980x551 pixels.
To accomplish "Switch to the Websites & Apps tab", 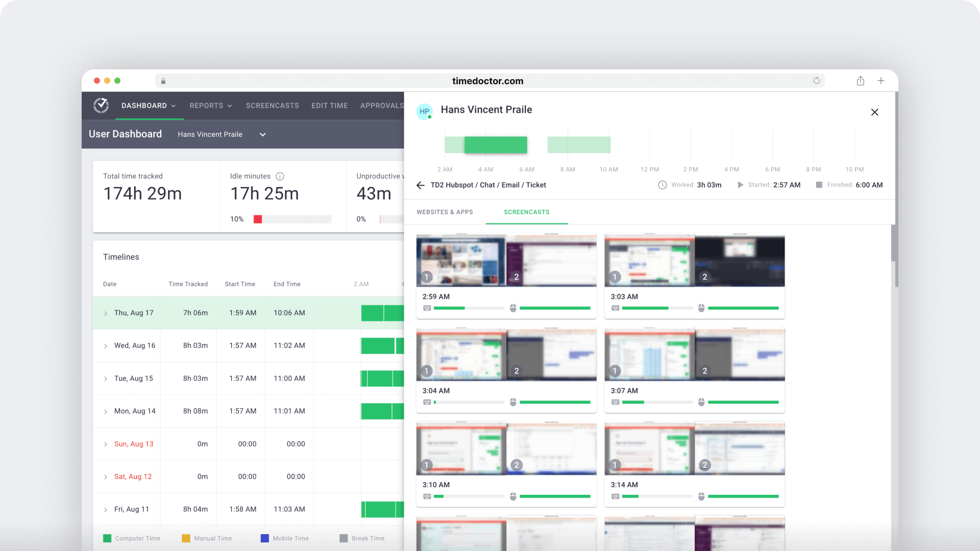I will point(445,212).
